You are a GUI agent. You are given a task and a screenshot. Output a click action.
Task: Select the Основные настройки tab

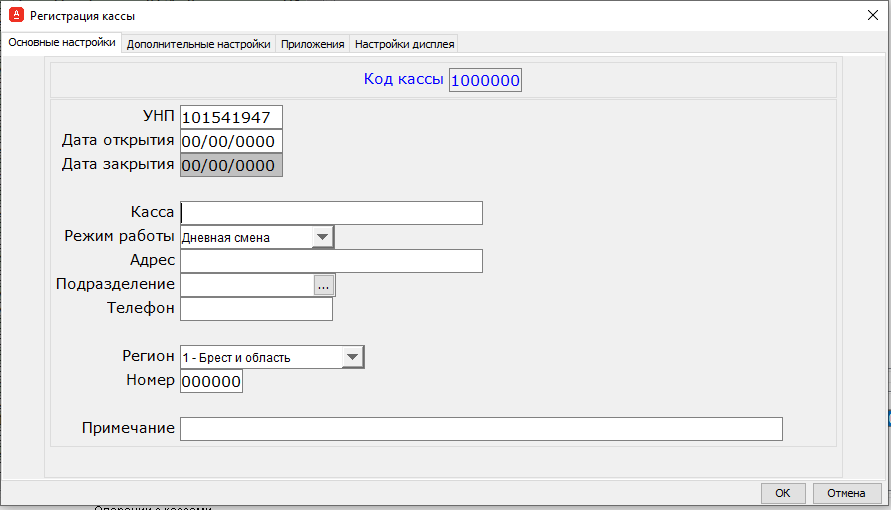pos(61,43)
